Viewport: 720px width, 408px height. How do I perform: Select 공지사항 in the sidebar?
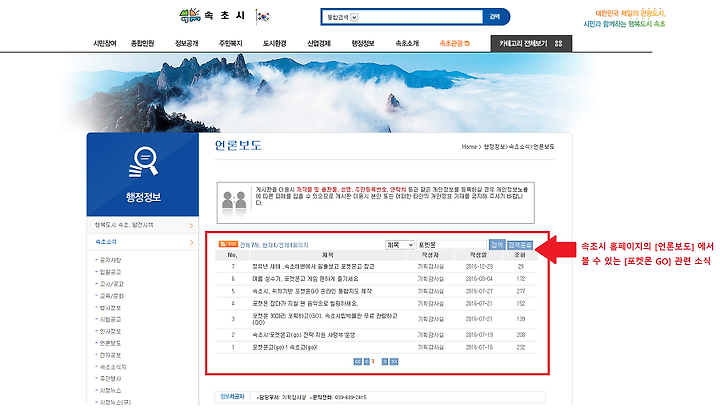(x=110, y=260)
